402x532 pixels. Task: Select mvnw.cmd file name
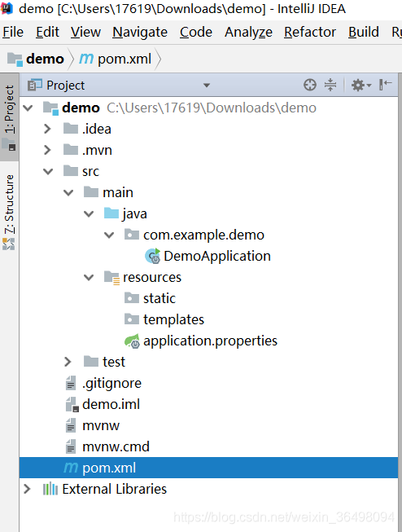(116, 446)
